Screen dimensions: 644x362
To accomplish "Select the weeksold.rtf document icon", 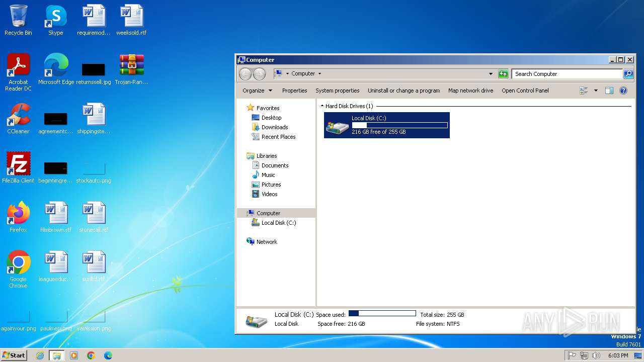I will click(x=132, y=20).
